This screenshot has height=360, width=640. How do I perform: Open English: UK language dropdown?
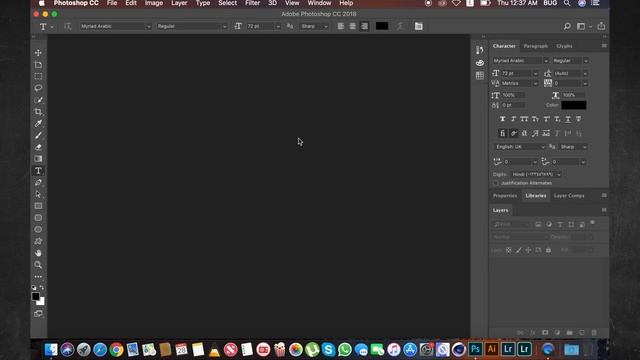click(x=520, y=147)
